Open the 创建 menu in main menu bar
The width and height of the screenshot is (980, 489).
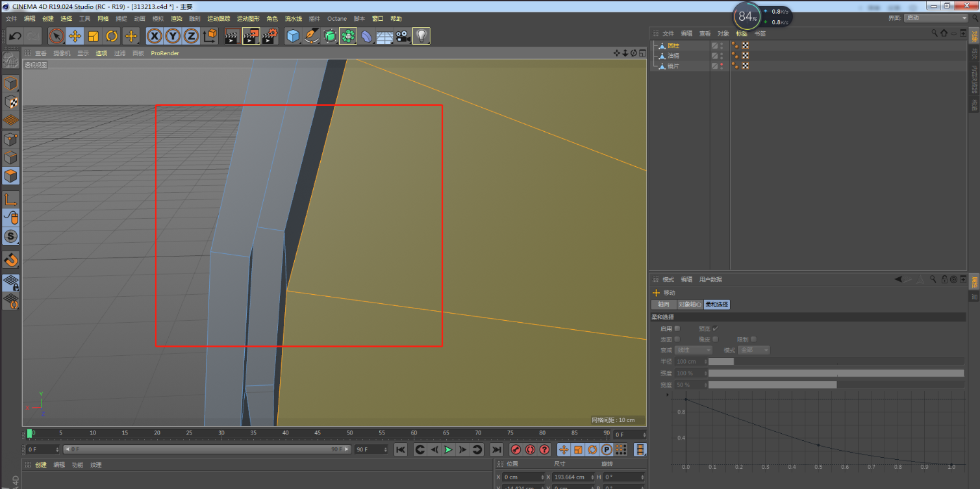48,19
